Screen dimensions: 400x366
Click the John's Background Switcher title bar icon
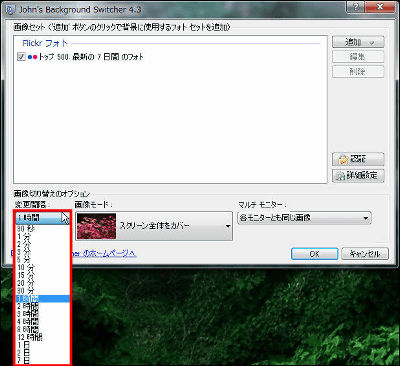[x=11, y=10]
